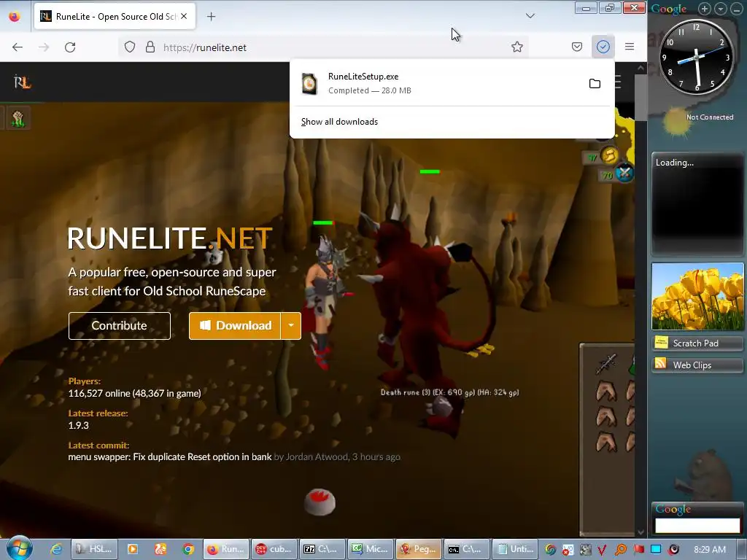Click the blue monitor tray icon
747x560 pixels.
[656, 550]
